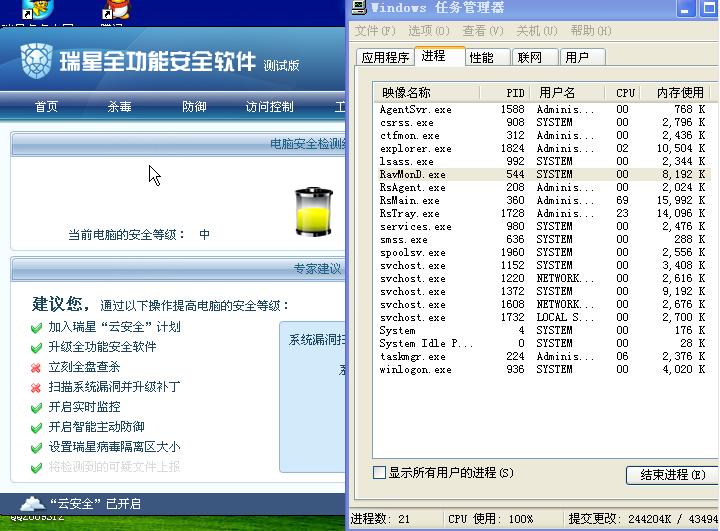Screen dimensions: 720x531
Task: Sort processes by PID column header
Action: click(505, 93)
